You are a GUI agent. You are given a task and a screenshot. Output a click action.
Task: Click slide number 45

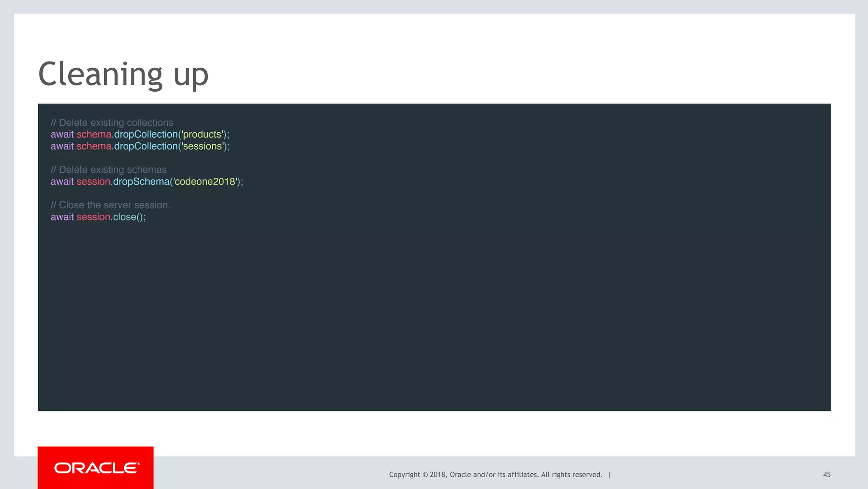click(826, 475)
